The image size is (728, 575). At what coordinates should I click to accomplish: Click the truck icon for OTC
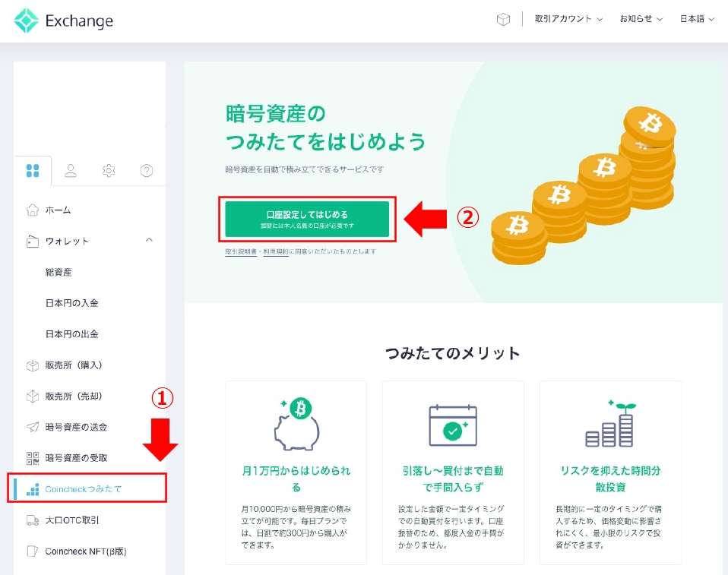(x=33, y=521)
